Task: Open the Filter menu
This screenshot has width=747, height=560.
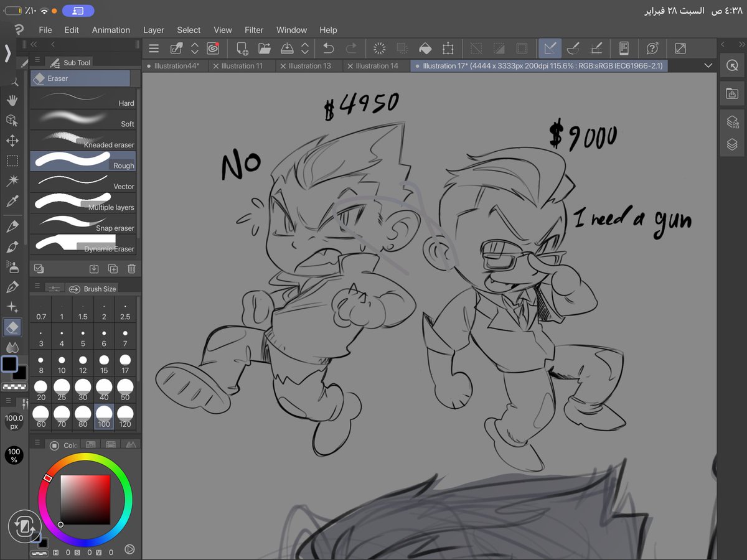Action: (254, 30)
